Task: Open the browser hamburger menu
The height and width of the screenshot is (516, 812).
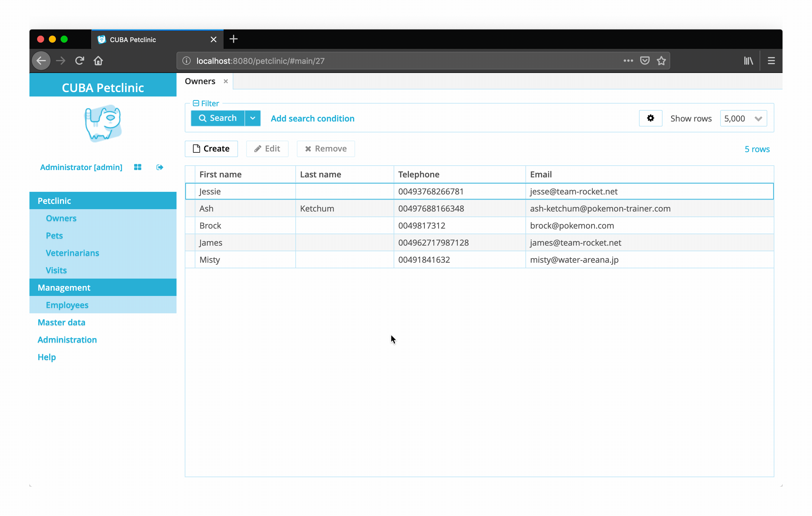Action: point(771,61)
